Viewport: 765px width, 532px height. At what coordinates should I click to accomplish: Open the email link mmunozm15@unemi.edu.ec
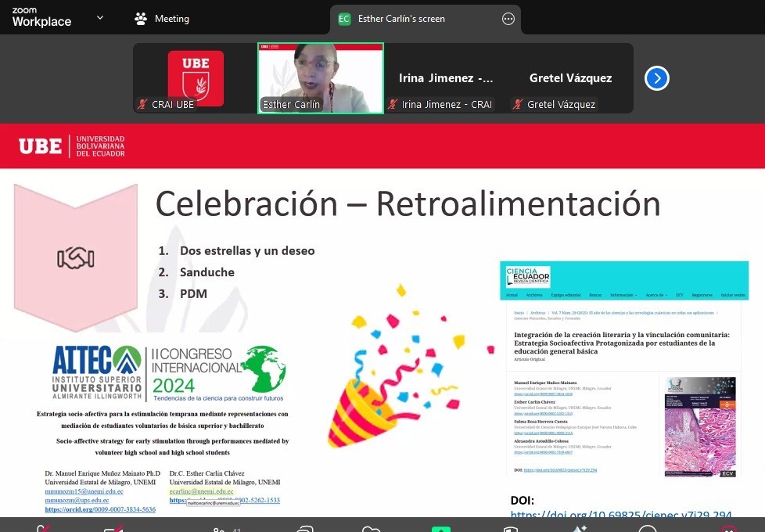click(x=84, y=491)
